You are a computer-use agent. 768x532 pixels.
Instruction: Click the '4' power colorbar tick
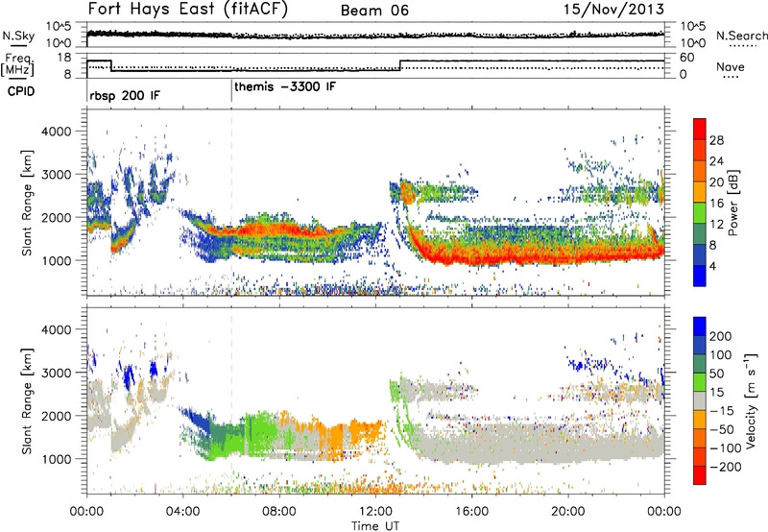713,266
